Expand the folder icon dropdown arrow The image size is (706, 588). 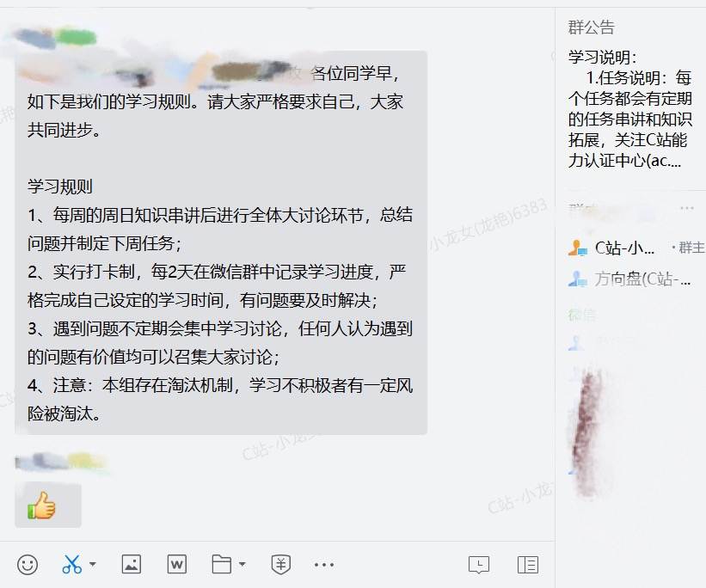point(242,564)
